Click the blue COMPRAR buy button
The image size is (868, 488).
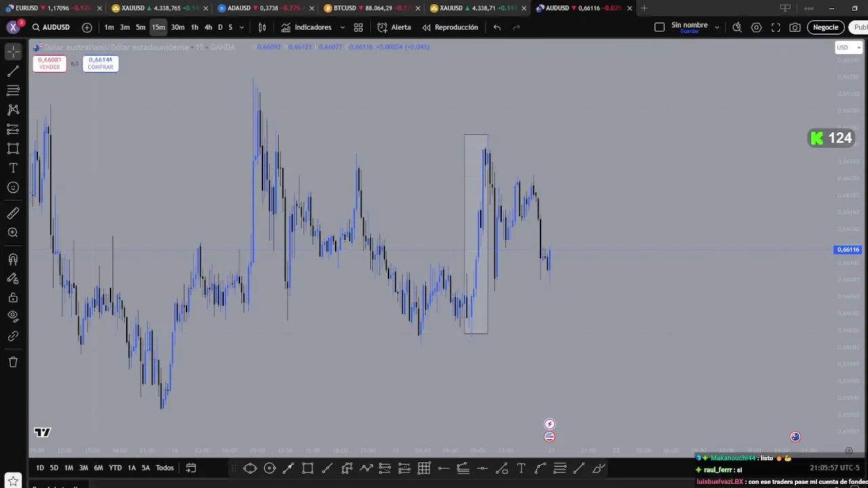tap(100, 63)
